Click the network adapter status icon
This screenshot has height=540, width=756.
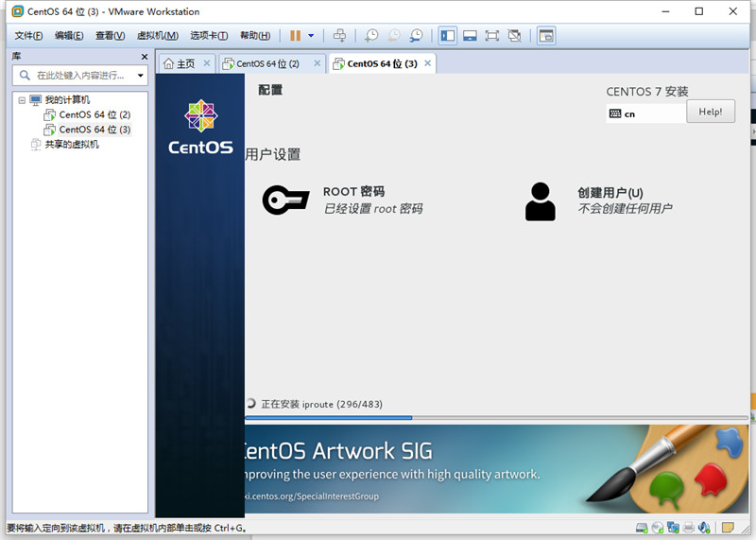tap(673, 528)
